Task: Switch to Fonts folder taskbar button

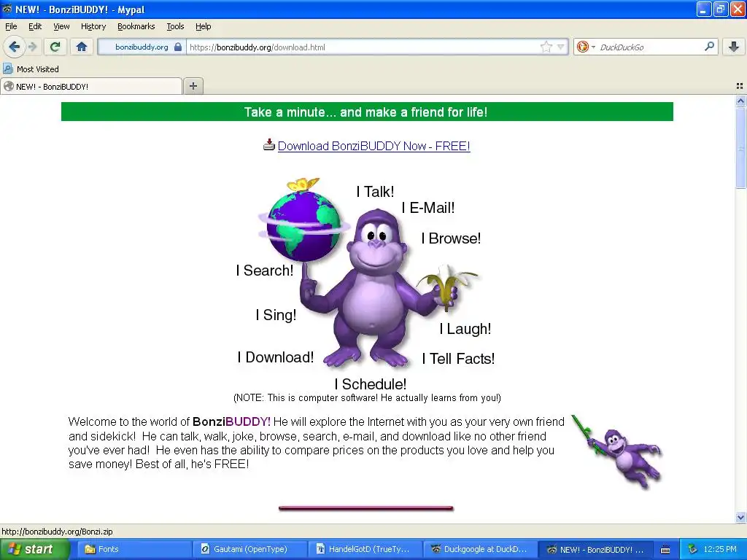Action: click(133, 549)
